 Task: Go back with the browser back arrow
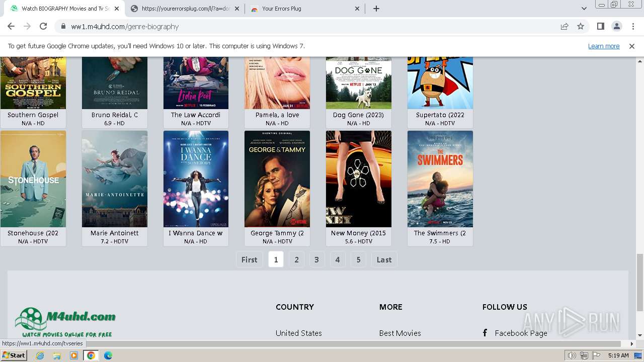tap(11, 27)
